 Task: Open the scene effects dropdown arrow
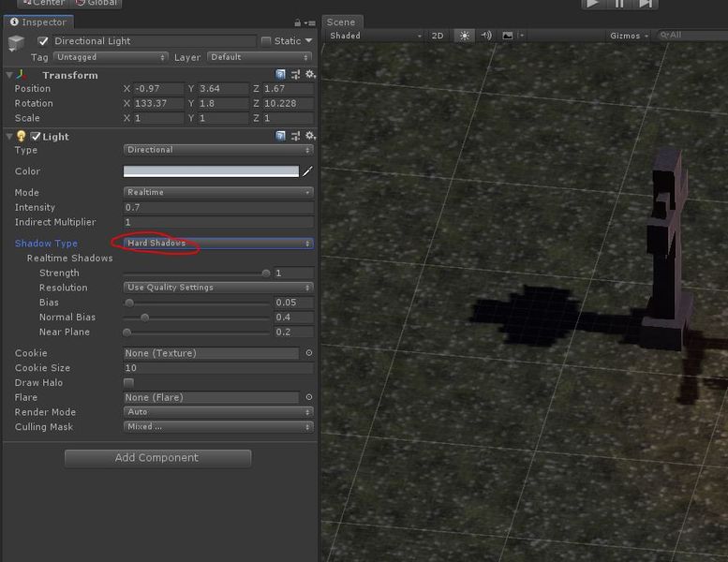pyautogui.click(x=521, y=36)
